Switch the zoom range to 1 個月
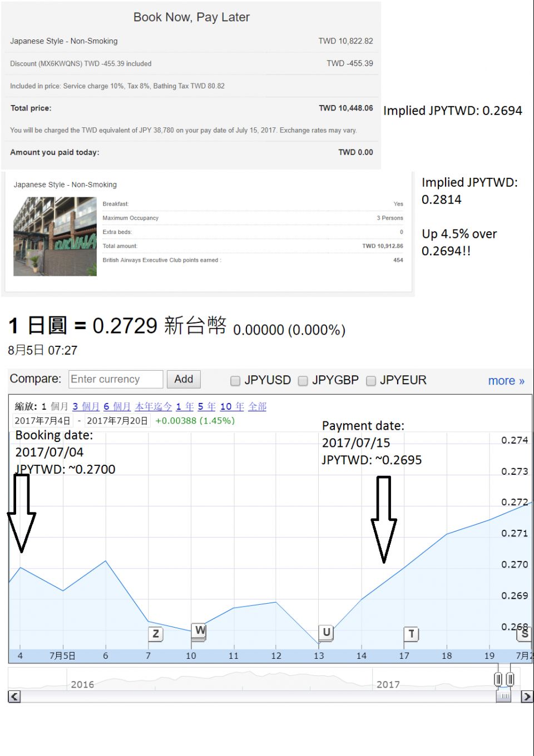The width and height of the screenshot is (534, 756). (53, 406)
